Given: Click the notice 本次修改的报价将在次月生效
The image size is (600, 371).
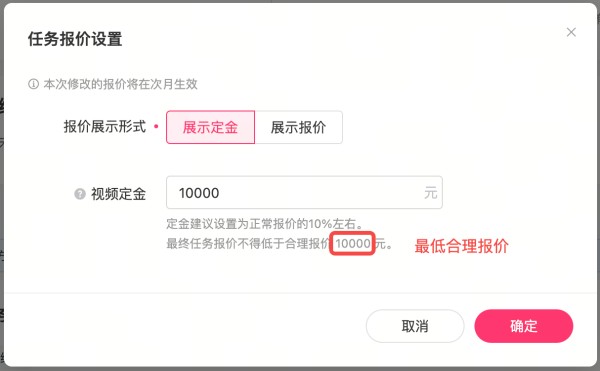Looking at the screenshot, I should [x=121, y=84].
